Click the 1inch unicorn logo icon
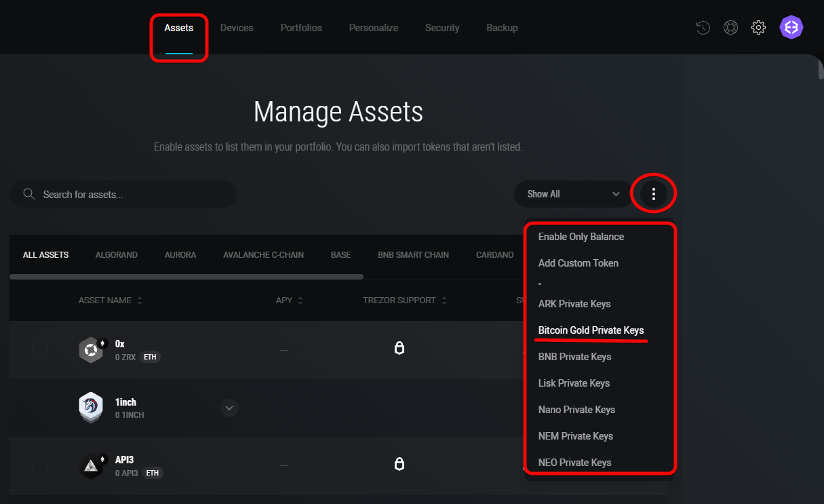This screenshot has width=824, height=504. 91,408
